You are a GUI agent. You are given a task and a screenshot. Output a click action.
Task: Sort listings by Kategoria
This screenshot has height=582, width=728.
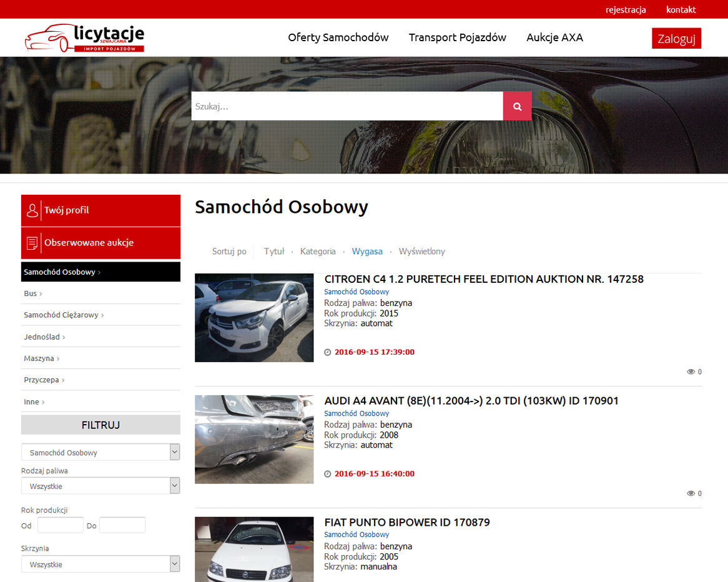pyautogui.click(x=318, y=251)
